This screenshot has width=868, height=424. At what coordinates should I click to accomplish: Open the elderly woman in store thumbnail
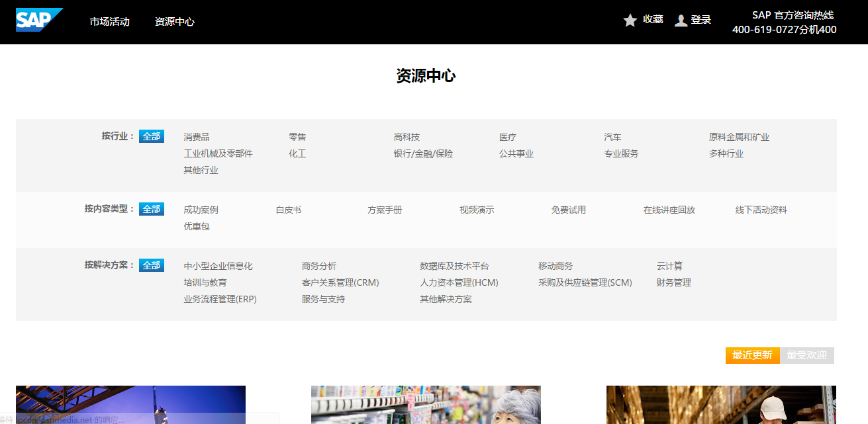click(x=426, y=405)
